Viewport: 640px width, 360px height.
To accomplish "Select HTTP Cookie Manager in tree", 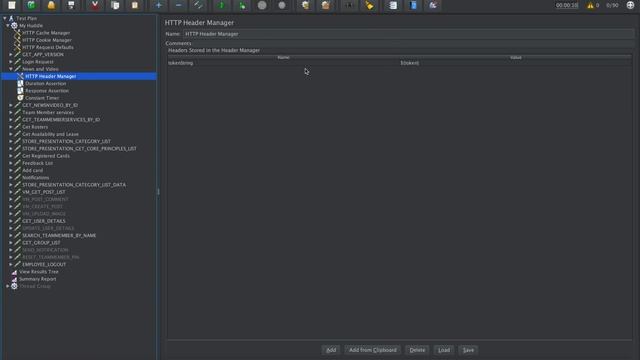I will [47, 40].
